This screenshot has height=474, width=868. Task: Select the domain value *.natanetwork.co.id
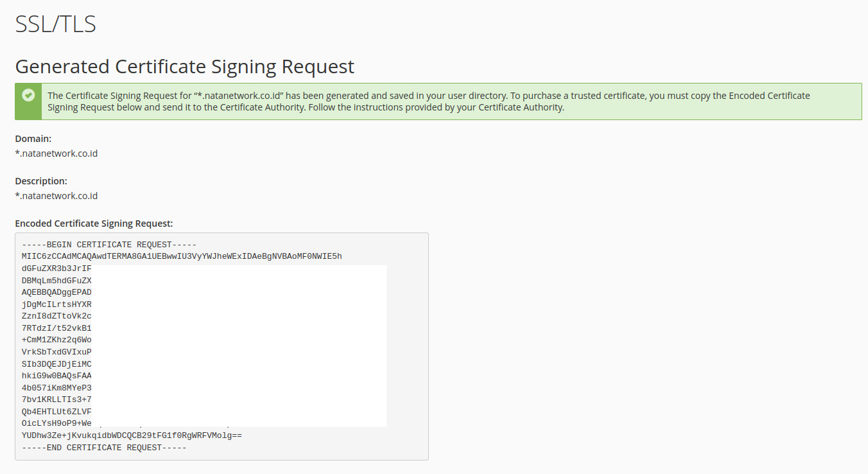coord(56,153)
